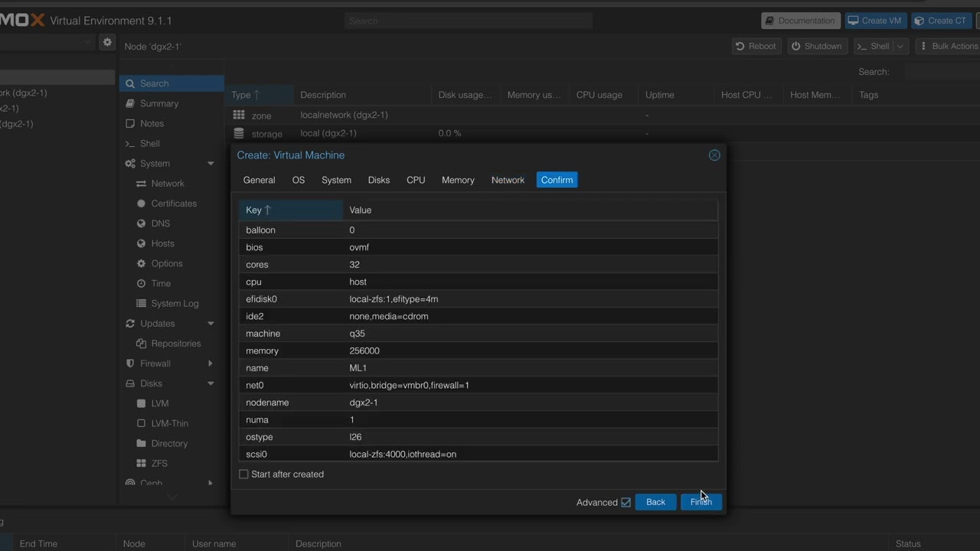Select the Confirm tab
The image size is (980, 551).
pyautogui.click(x=557, y=180)
